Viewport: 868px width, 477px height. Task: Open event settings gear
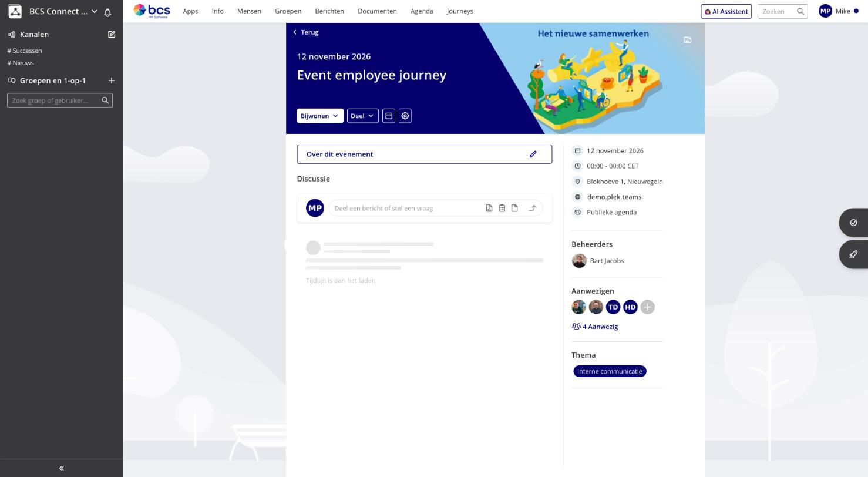[405, 116]
